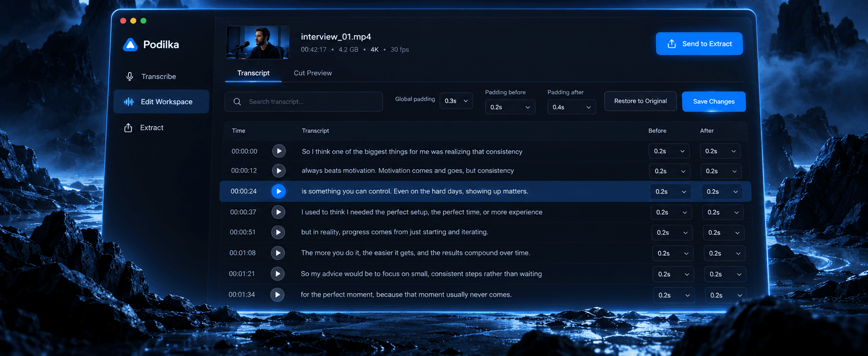The width and height of the screenshot is (868, 356).
Task: Play the segment at 00:00:12
Action: pos(279,170)
